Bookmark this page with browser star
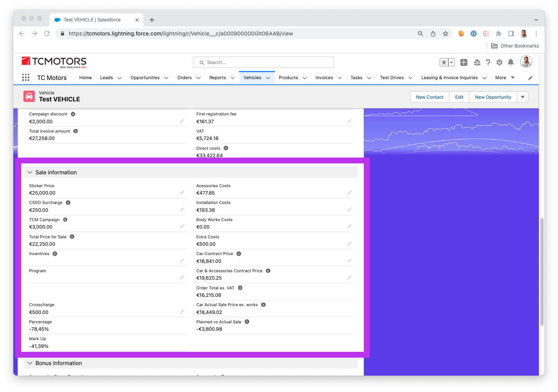Image resolution: width=558 pixels, height=392 pixels. 446,34
